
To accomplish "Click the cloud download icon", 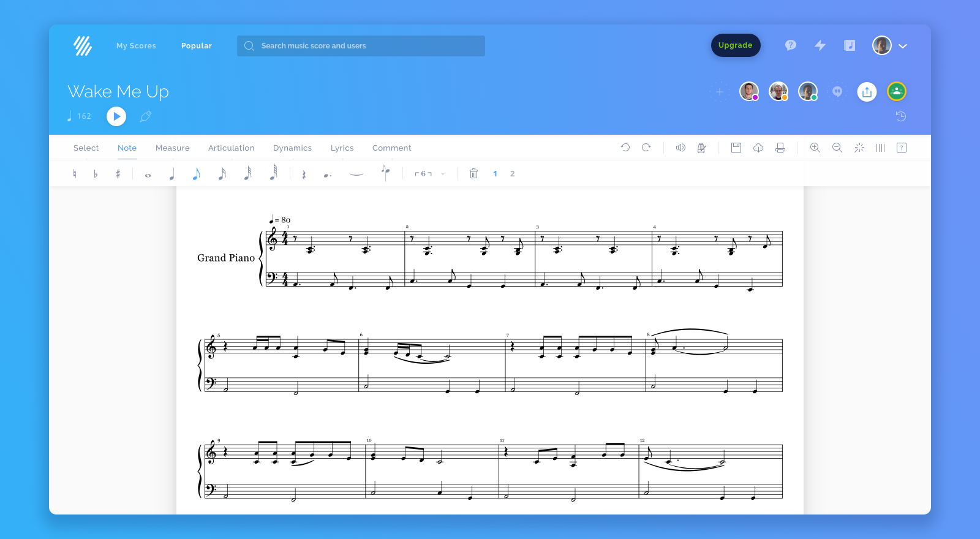I will point(758,148).
